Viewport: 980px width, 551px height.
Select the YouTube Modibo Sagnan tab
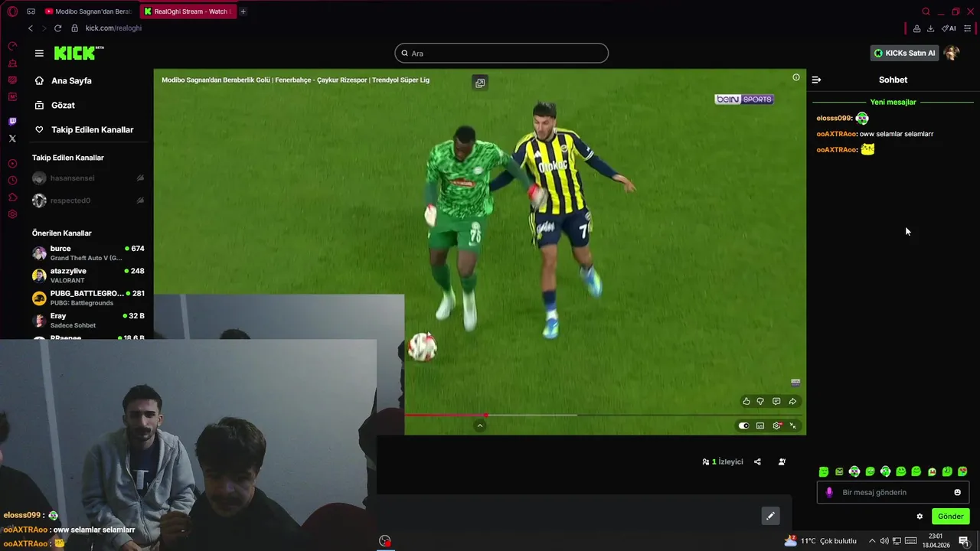pyautogui.click(x=89, y=11)
